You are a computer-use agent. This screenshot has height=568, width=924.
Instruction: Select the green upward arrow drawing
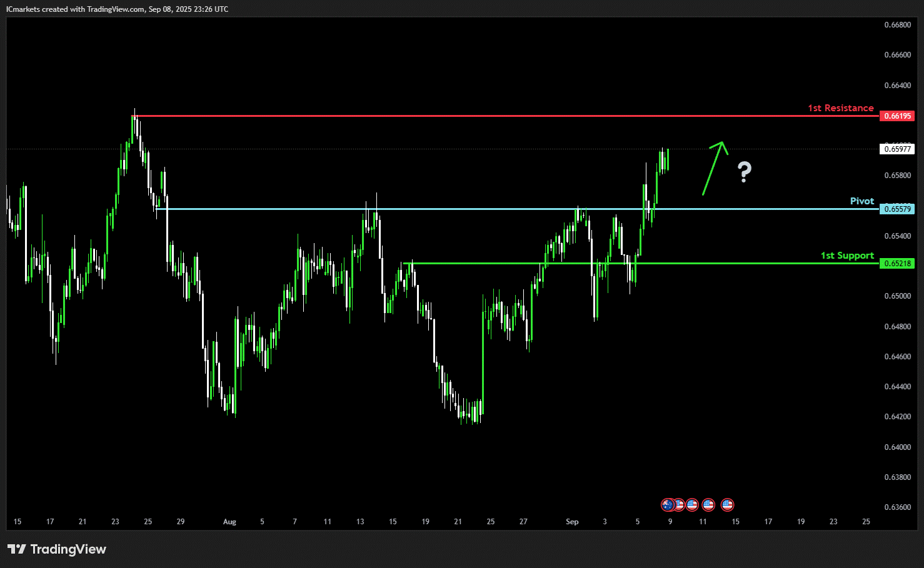[x=715, y=168]
